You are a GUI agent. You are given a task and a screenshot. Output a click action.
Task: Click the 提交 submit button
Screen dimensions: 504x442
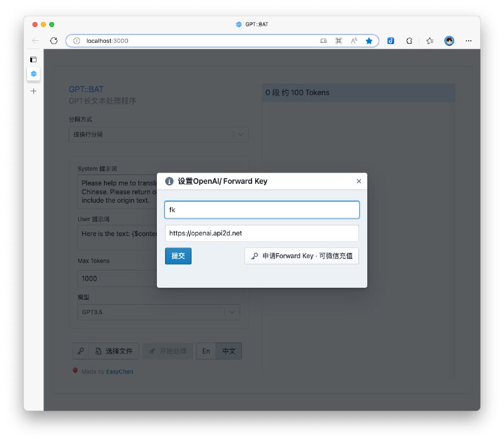(178, 256)
